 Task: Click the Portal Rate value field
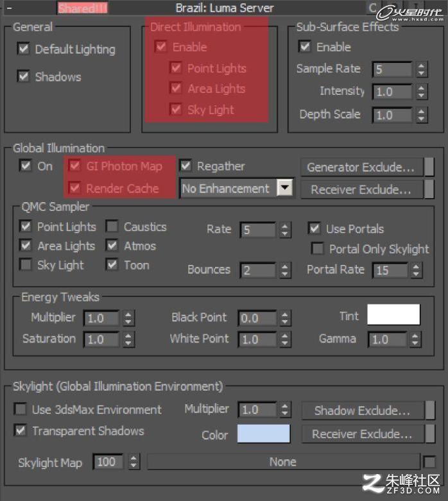[390, 270]
